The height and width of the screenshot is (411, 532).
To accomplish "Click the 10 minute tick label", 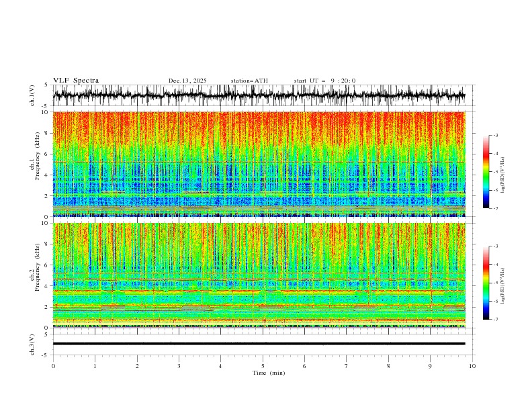I will 472,366.
